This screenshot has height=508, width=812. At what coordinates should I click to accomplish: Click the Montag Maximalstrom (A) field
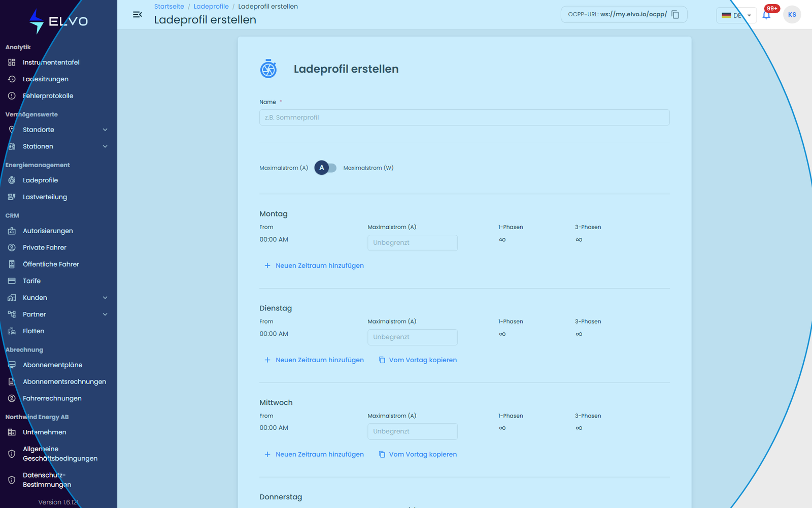(x=413, y=243)
